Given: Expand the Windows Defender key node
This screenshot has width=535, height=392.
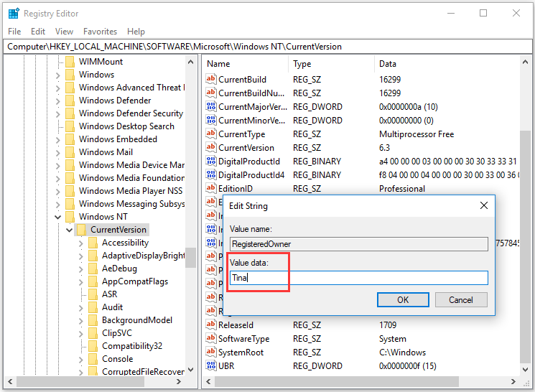Looking at the screenshot, I should (57, 101).
